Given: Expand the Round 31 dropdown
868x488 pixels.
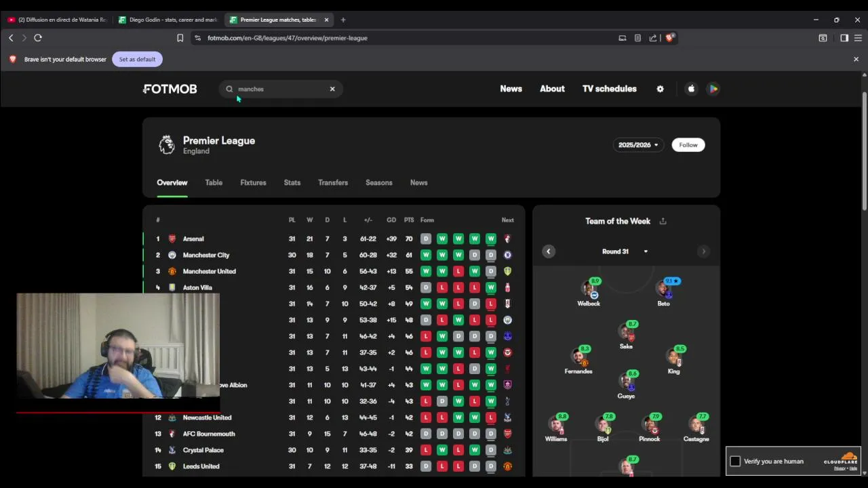Looking at the screenshot, I should pyautogui.click(x=625, y=251).
